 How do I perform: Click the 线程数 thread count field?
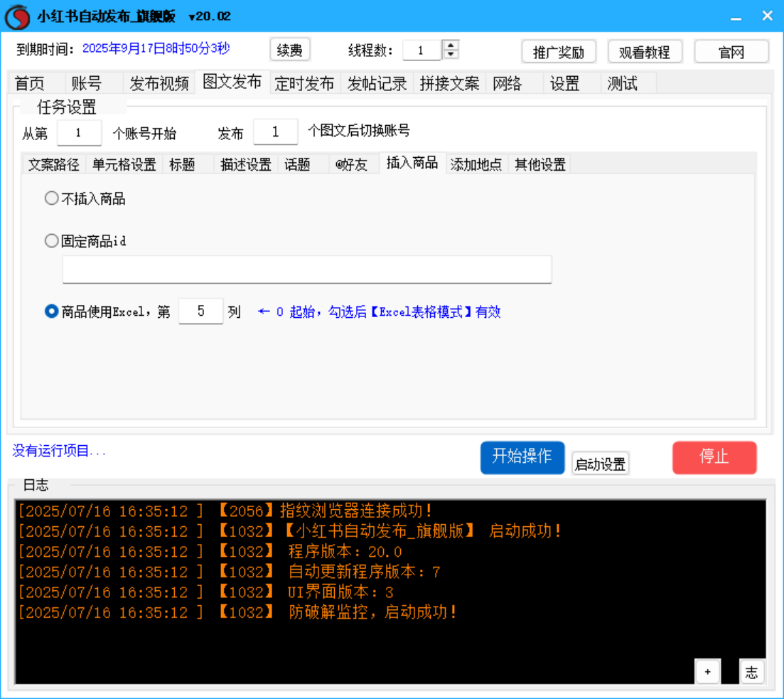click(x=421, y=50)
